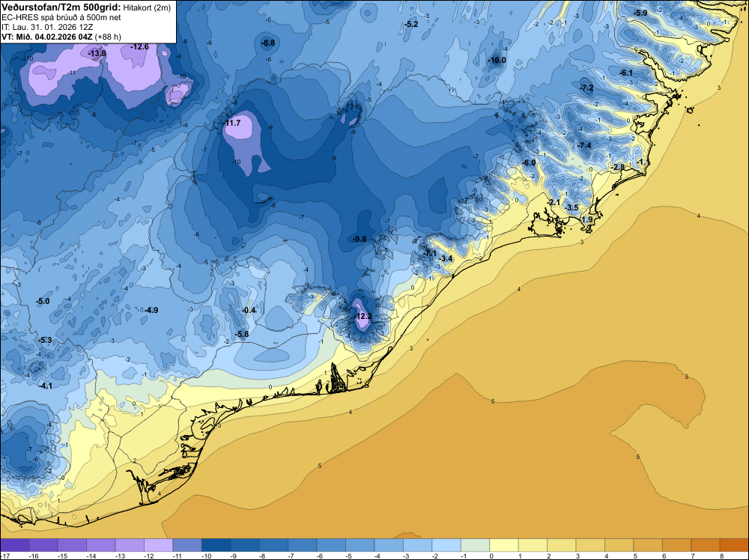Click the pale yellow legend swatch right of 0
This screenshot has width=749, height=560.
pos(504,545)
